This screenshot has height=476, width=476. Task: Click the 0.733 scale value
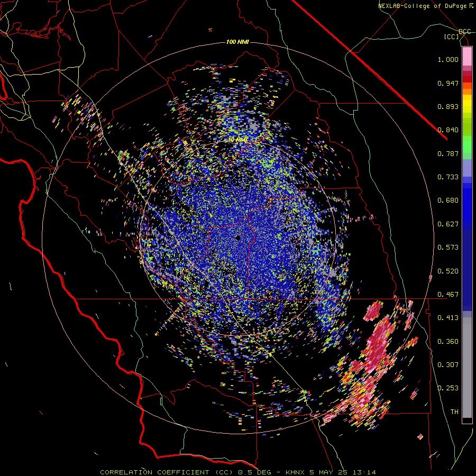point(448,177)
